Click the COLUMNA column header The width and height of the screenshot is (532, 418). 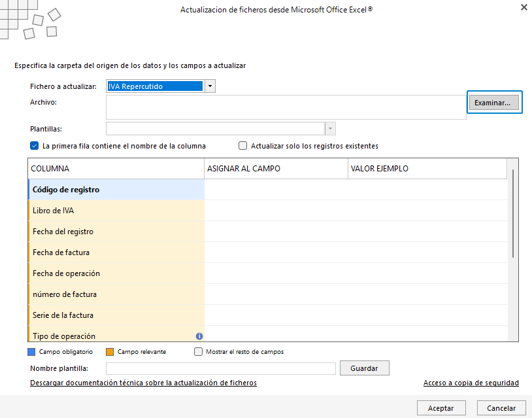116,168
